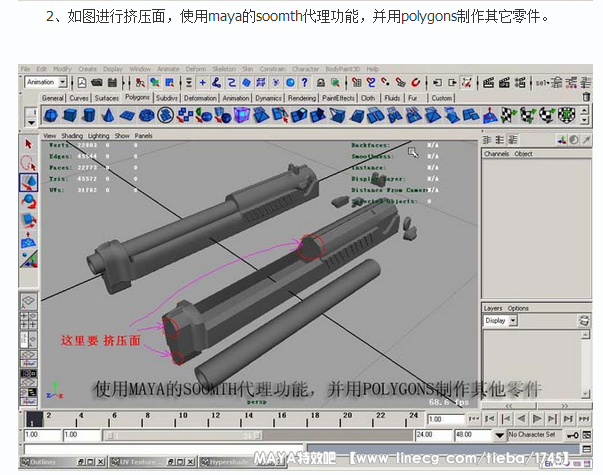The height and width of the screenshot is (475, 603).
Task: Toggle the auto keyframe key button
Action: pos(573,435)
